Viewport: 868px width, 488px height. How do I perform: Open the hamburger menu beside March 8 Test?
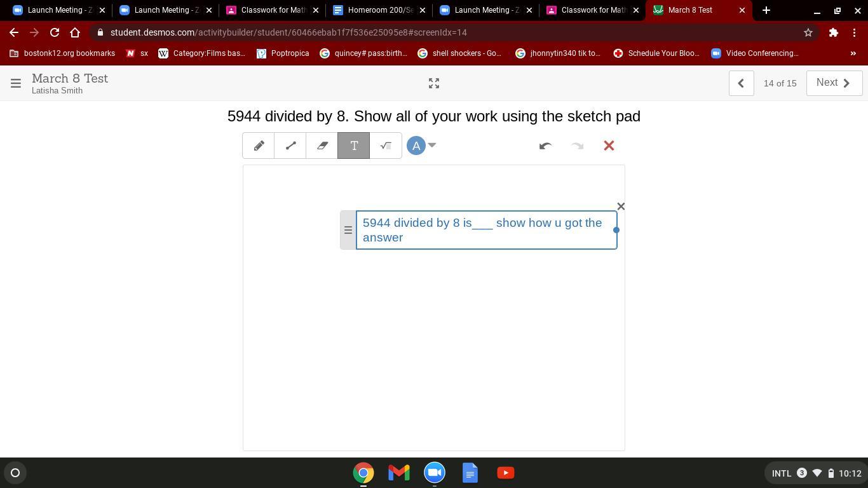(x=16, y=83)
